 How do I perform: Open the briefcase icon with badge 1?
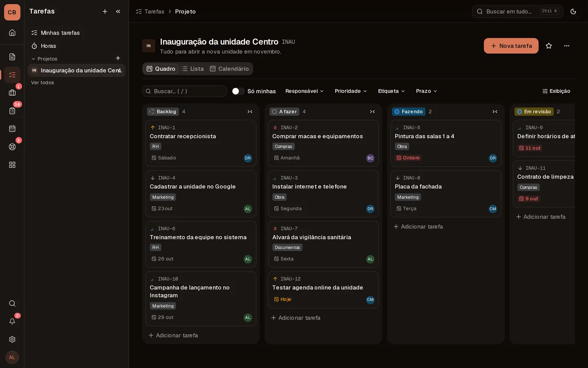coord(12,93)
